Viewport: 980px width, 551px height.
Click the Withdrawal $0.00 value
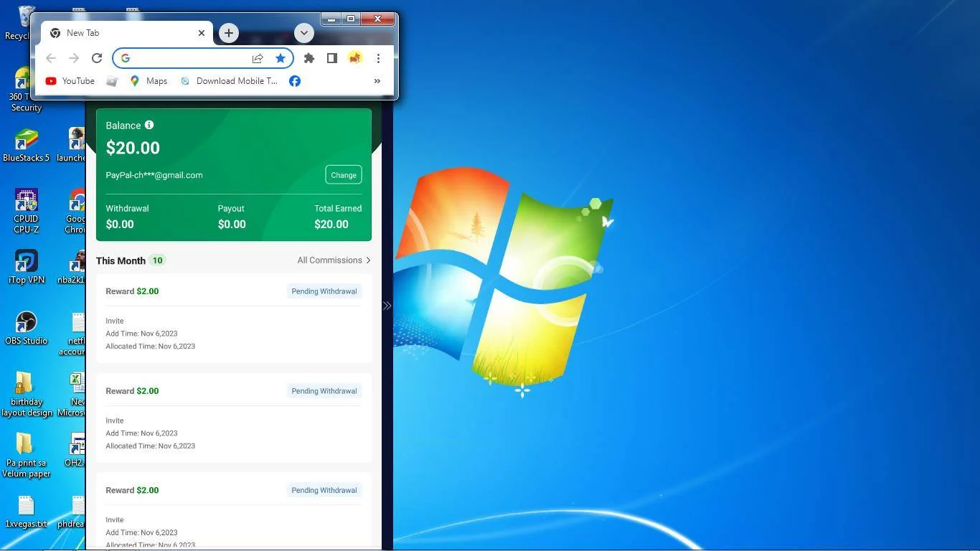pyautogui.click(x=120, y=225)
